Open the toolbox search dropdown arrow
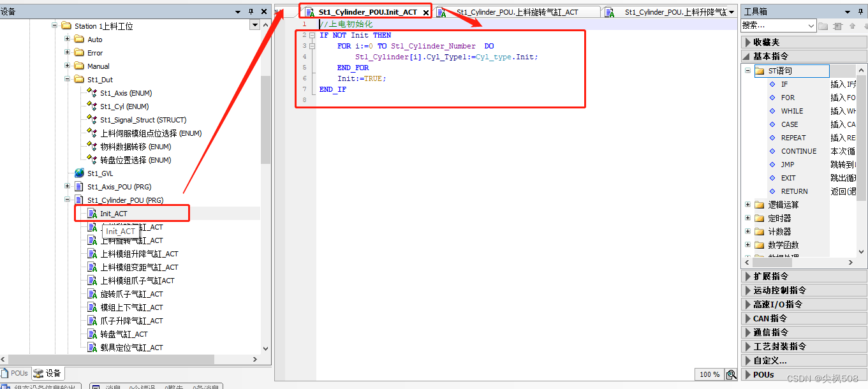 pyautogui.click(x=811, y=26)
